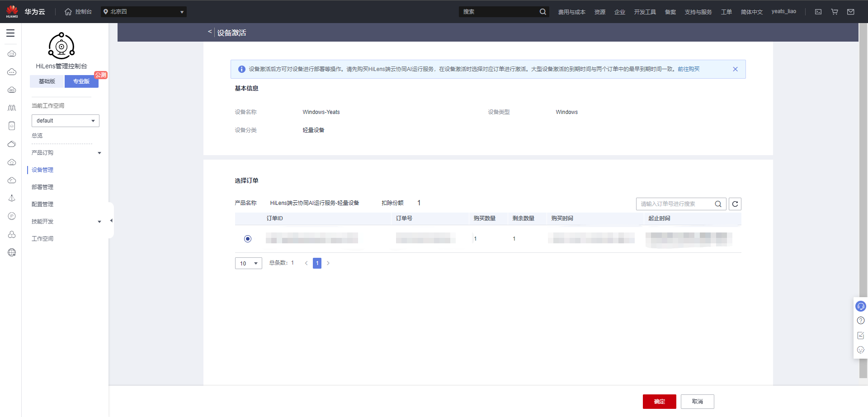The width and height of the screenshot is (868, 417).
Task: Click the HiLens console logo icon
Action: 61,46
